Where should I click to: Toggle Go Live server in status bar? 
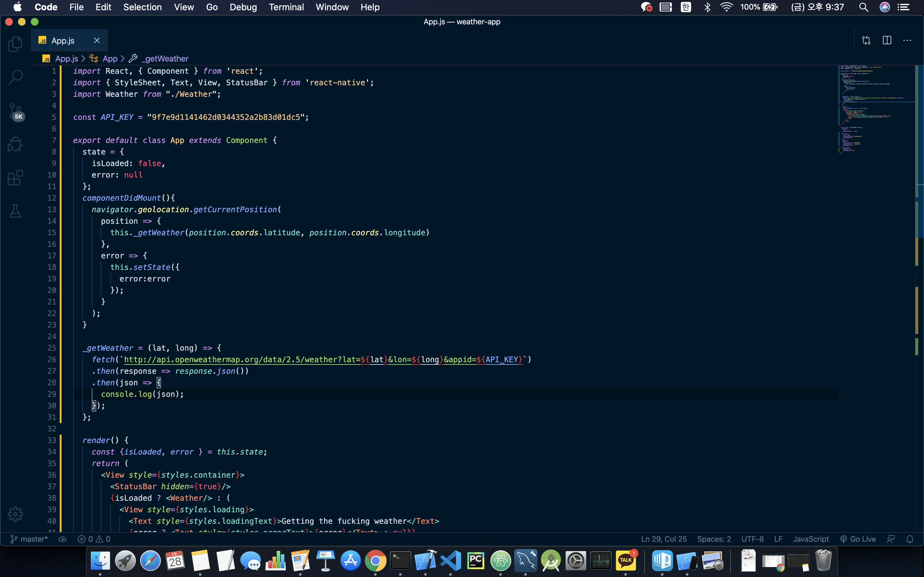click(x=858, y=539)
